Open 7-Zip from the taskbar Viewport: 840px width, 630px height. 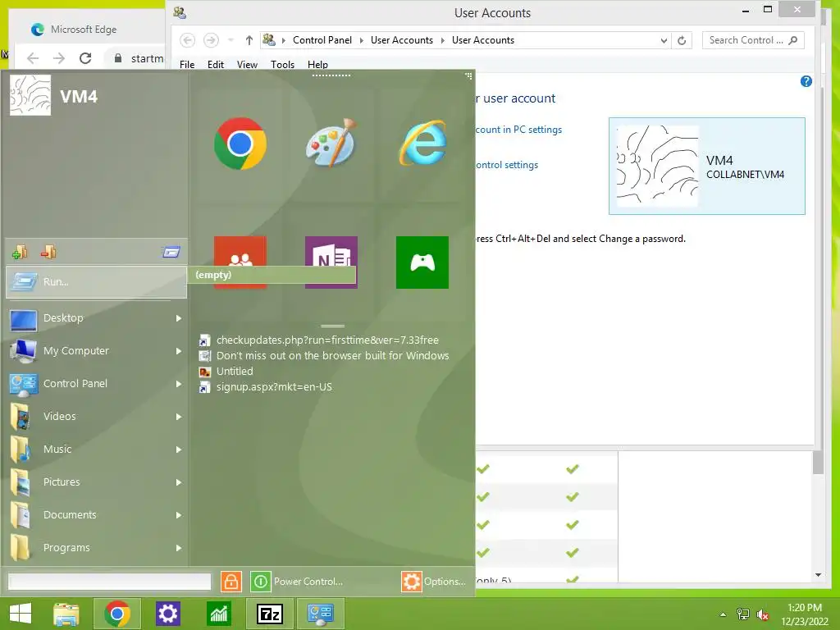pos(269,614)
